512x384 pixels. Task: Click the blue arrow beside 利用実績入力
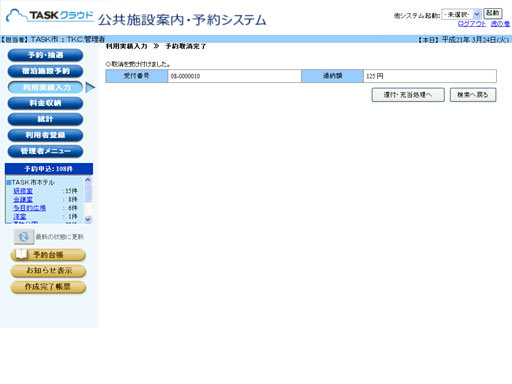pyautogui.click(x=90, y=88)
